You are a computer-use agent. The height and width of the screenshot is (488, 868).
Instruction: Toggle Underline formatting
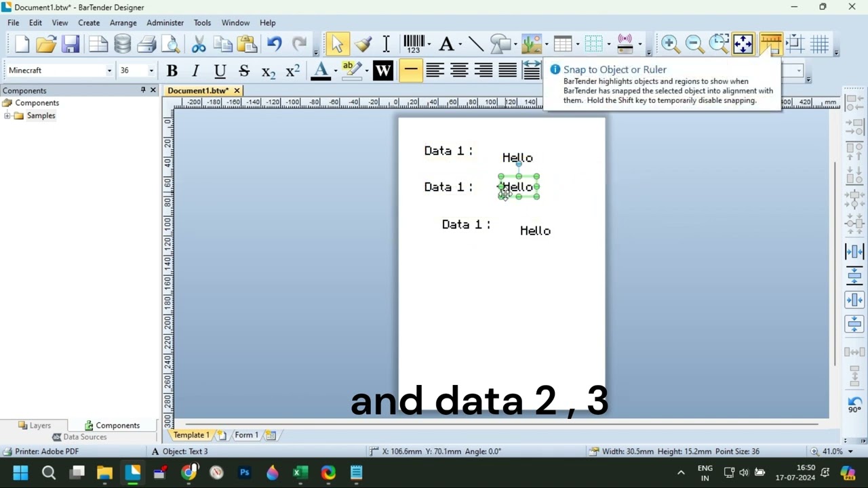(220, 70)
